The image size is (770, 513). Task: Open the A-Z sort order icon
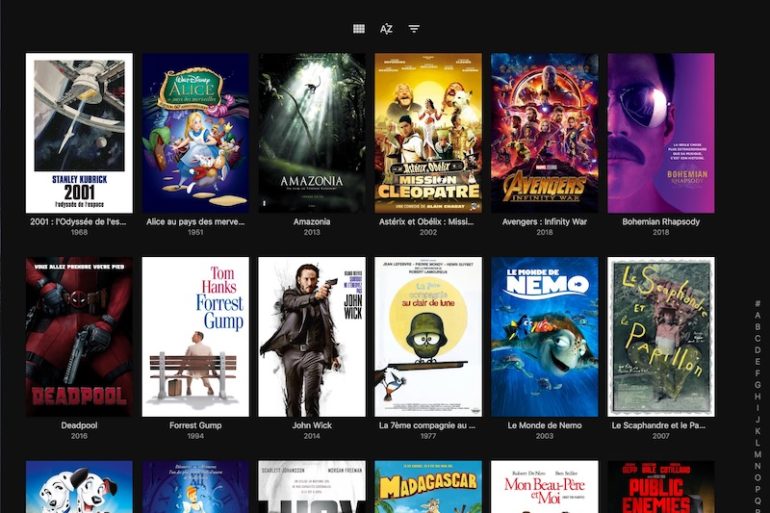[x=386, y=29]
